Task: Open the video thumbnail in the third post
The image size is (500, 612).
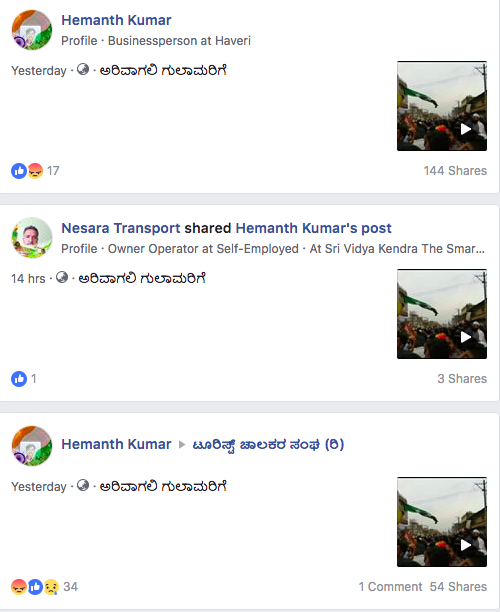Action: point(442,522)
